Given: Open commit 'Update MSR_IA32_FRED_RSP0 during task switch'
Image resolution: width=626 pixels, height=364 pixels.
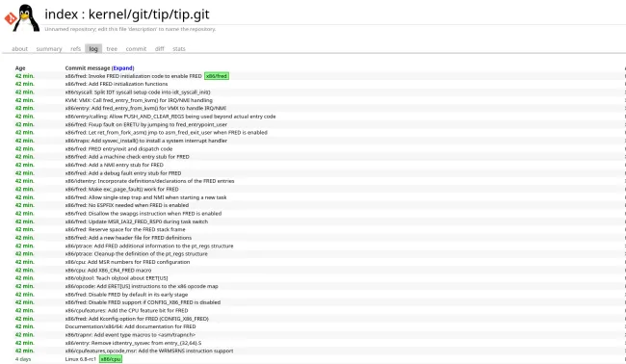Looking at the screenshot, I should [x=137, y=221].
